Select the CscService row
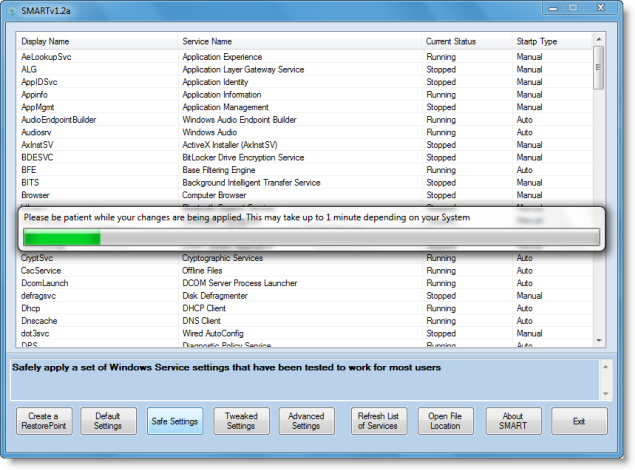Image resolution: width=635 pixels, height=470 pixels. pos(304,270)
